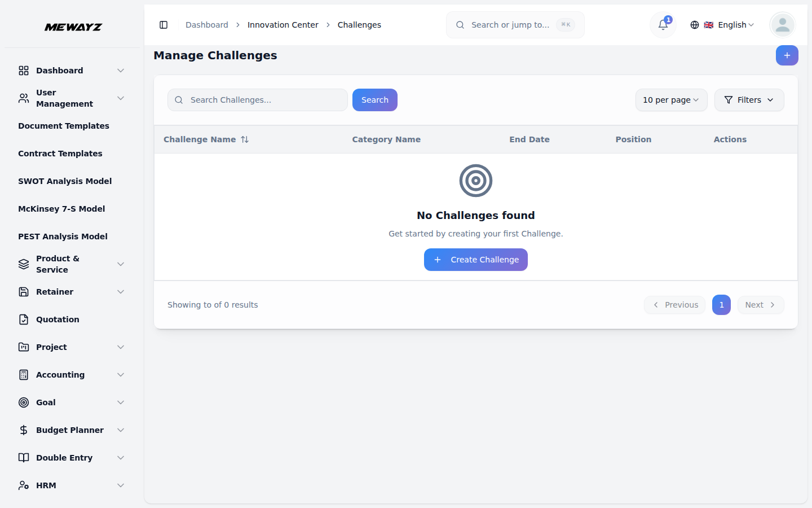812x508 pixels.
Task: Click the HRM user-gear icon
Action: [24, 485]
